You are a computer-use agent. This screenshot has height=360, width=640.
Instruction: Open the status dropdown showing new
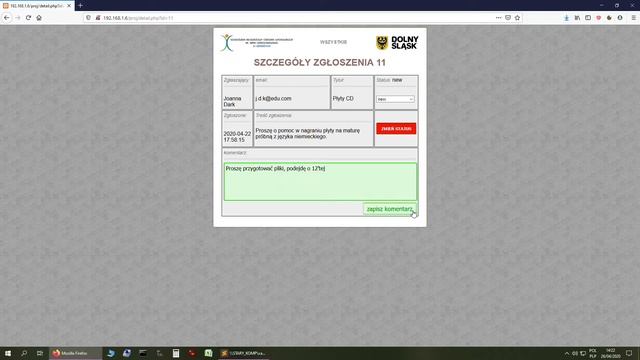pyautogui.click(x=395, y=99)
